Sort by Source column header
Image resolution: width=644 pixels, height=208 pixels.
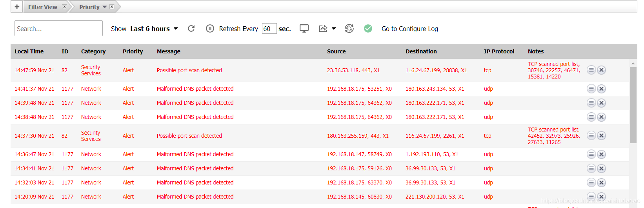click(337, 51)
